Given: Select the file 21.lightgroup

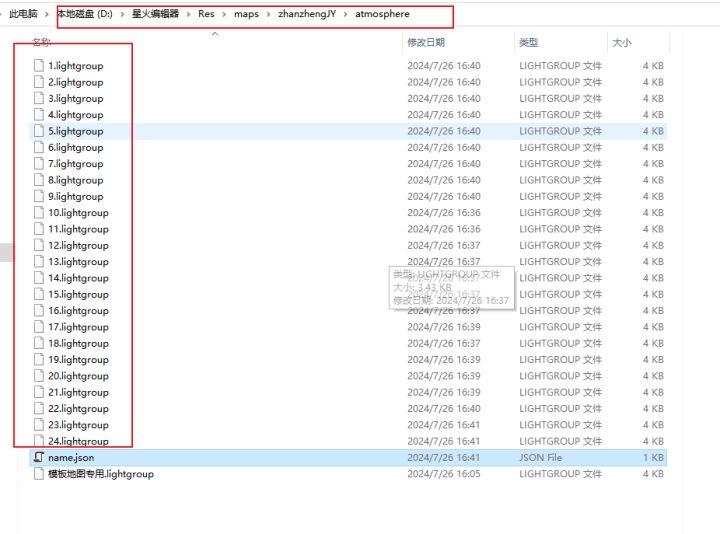Looking at the screenshot, I should (79, 392).
